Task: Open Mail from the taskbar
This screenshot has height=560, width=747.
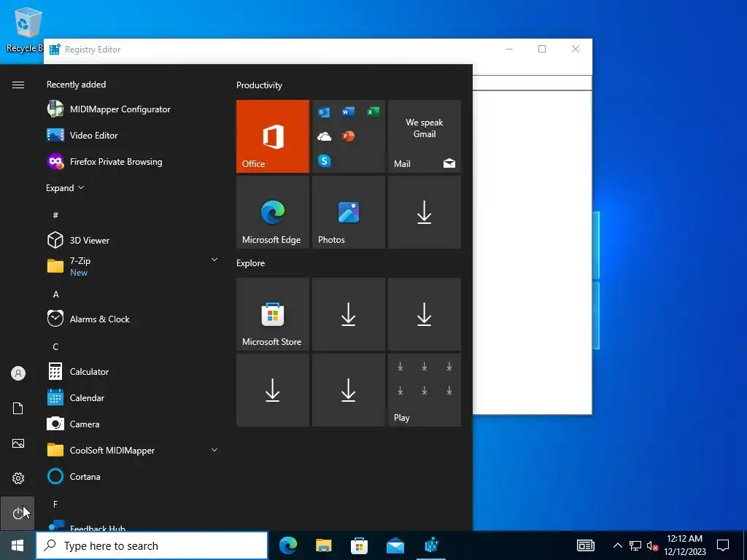Action: pyautogui.click(x=395, y=545)
